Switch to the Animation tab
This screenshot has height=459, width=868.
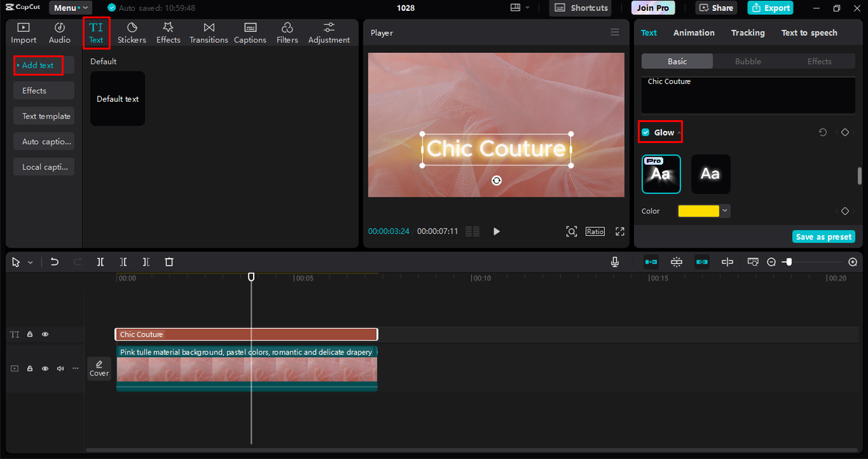pos(694,33)
